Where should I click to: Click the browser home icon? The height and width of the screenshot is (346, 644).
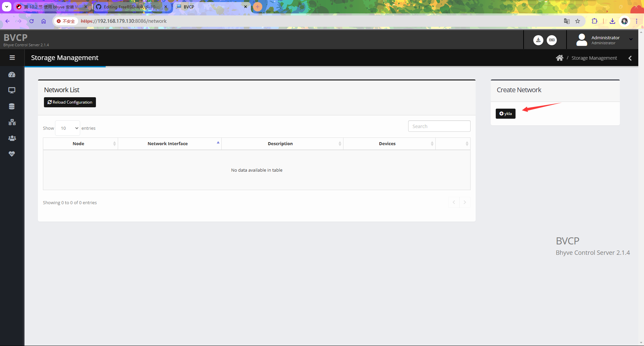pyautogui.click(x=44, y=21)
